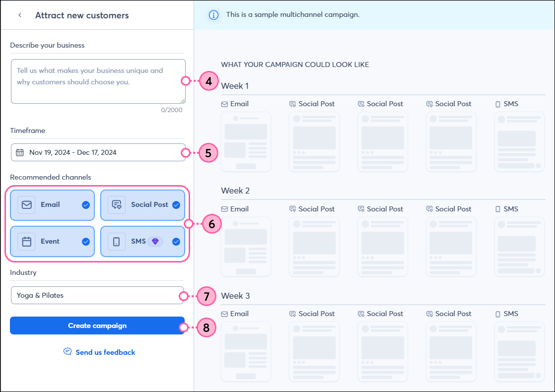
Task: Click the Week 2 heading
Action: click(x=235, y=191)
